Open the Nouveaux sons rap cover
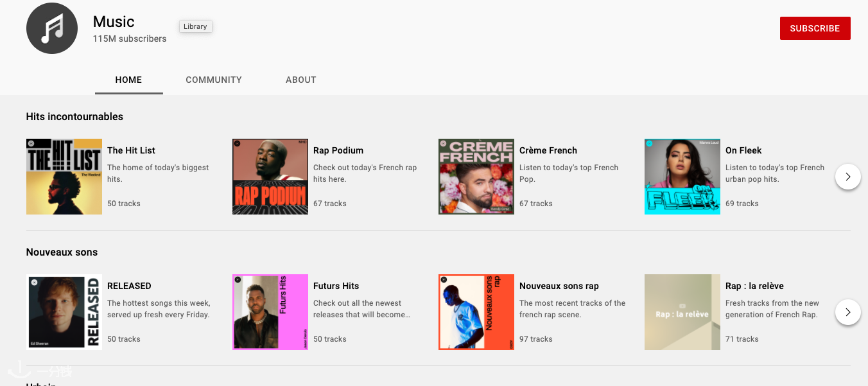 (476, 312)
